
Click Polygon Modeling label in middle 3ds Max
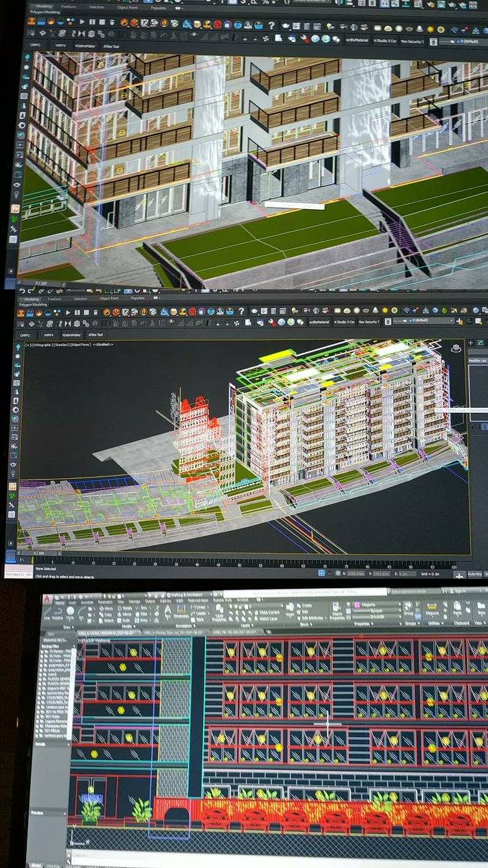click(33, 305)
